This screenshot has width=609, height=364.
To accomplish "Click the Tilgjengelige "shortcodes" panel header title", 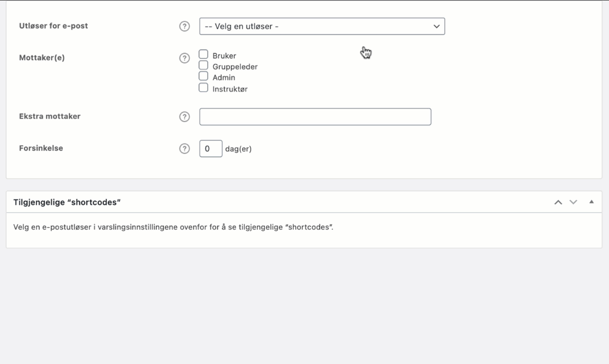I will 67,202.
